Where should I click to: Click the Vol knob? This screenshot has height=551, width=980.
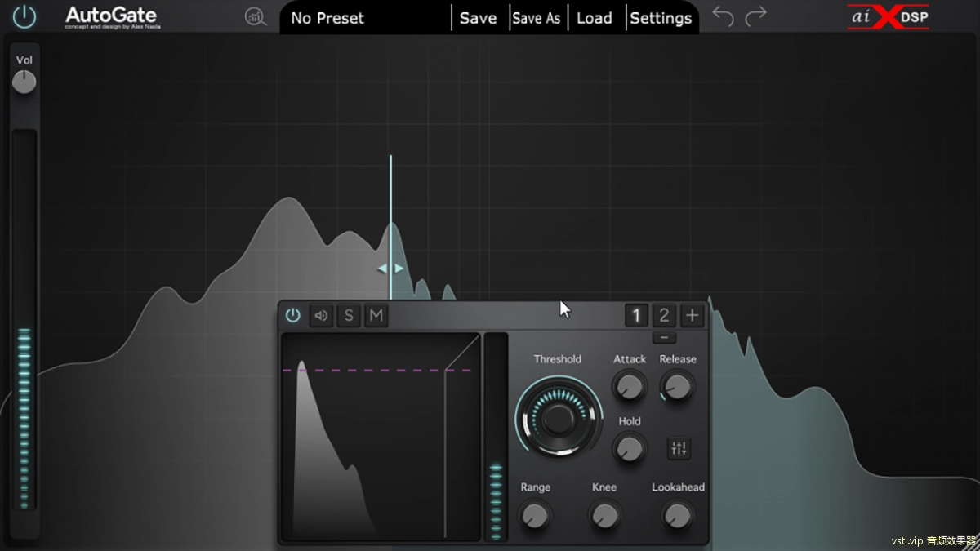[24, 82]
